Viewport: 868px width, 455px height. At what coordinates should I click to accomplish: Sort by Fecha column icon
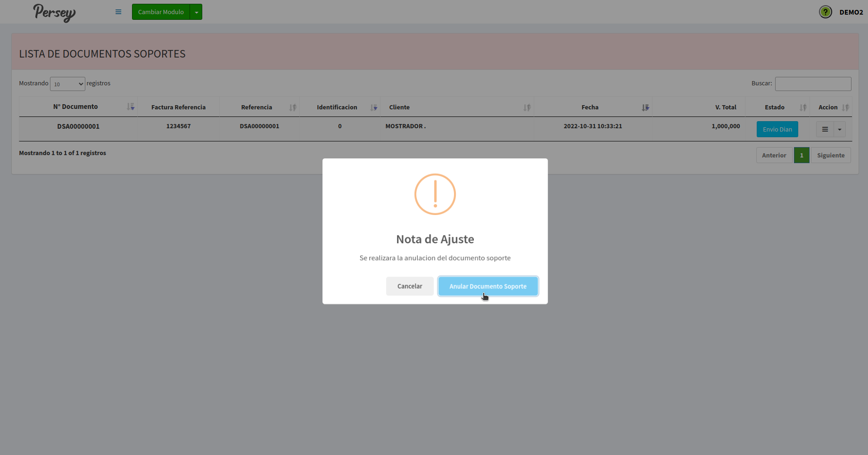645,108
